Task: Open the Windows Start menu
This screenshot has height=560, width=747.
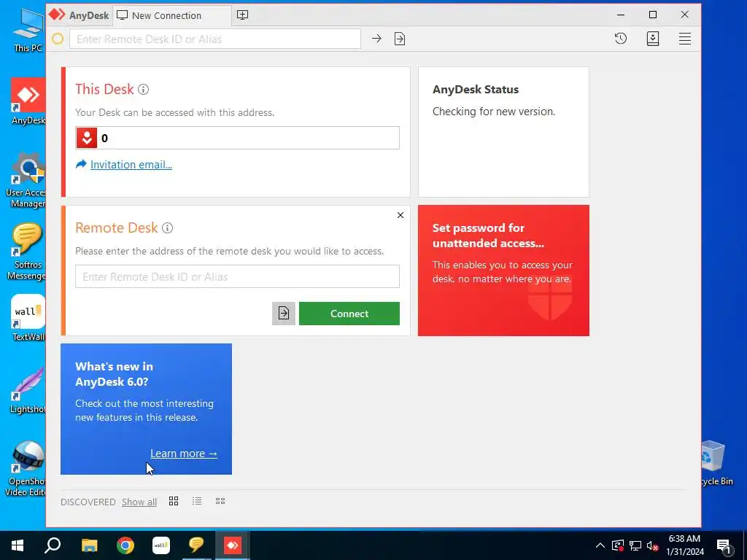Action: click(x=18, y=545)
